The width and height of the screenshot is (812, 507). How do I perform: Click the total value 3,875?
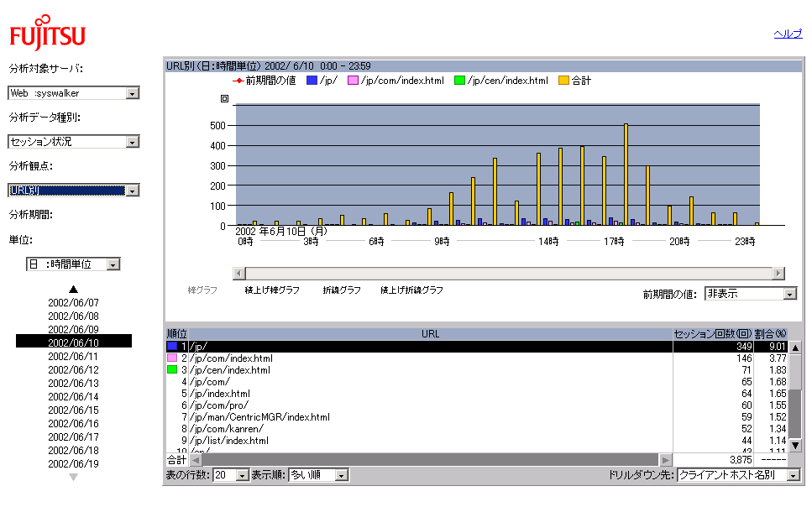click(741, 460)
